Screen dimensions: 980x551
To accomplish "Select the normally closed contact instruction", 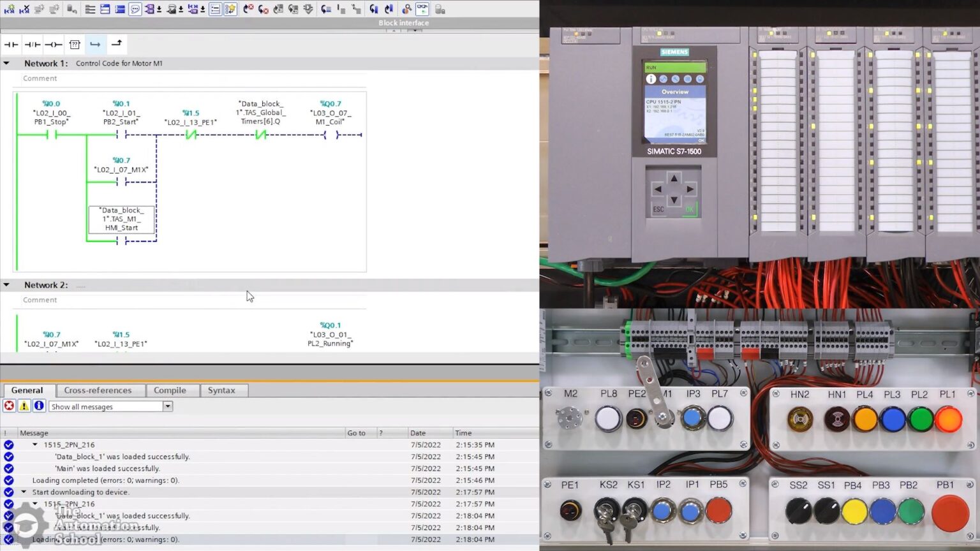I will [x=32, y=44].
